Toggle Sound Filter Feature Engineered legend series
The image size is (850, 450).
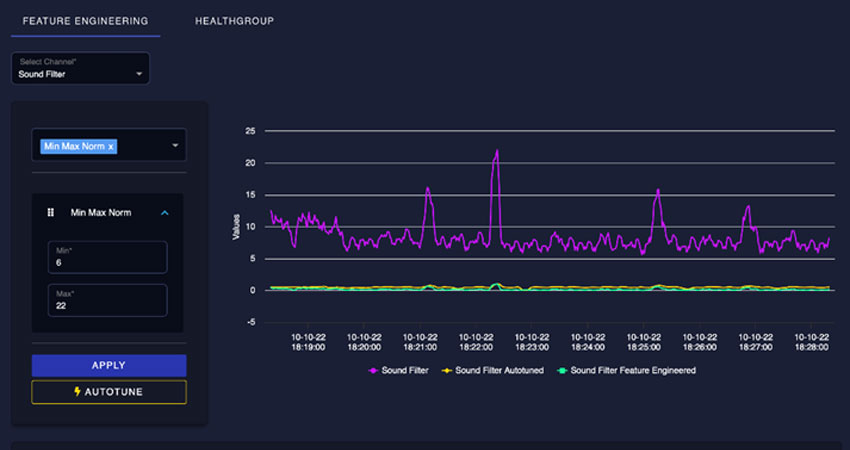pos(627,370)
